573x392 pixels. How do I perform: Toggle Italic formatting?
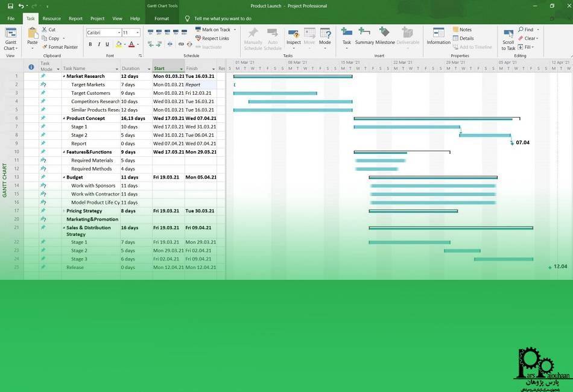(x=99, y=44)
